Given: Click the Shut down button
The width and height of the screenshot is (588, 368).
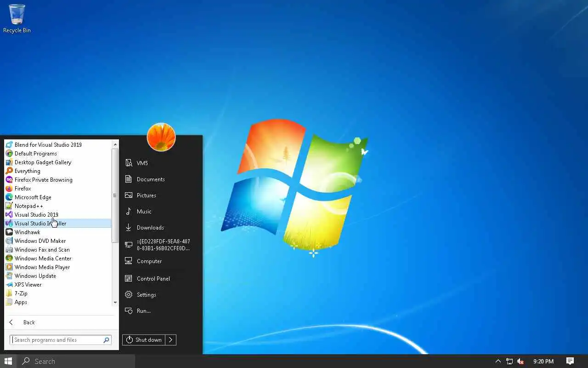Looking at the screenshot, I should 144,339.
